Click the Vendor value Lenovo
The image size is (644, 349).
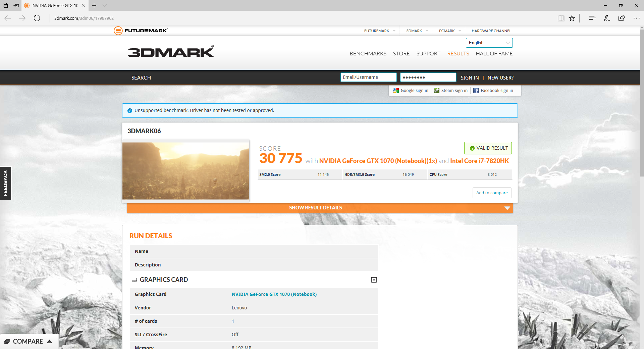(x=239, y=308)
